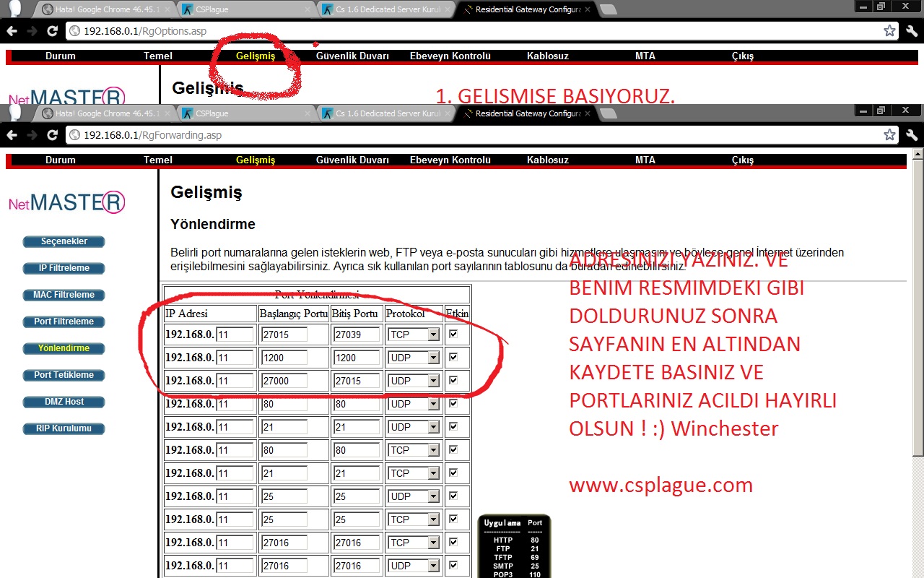Bookmark the RgForwarding.asp page with the star
Image resolution: width=924 pixels, height=578 pixels.
pyautogui.click(x=889, y=135)
